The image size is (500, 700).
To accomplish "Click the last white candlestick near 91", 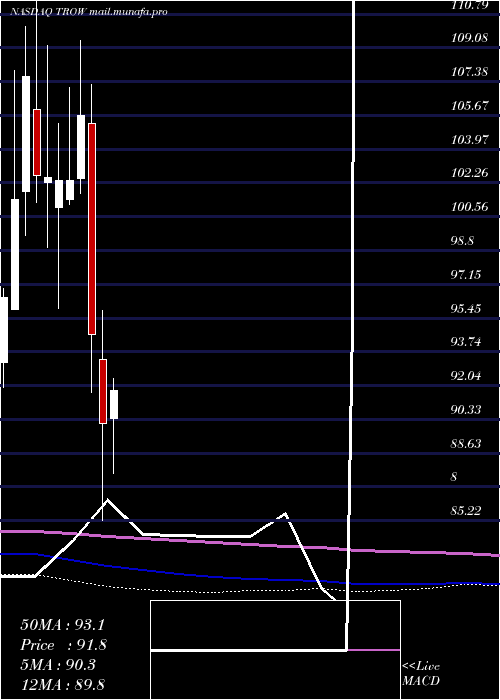I will click(114, 404).
